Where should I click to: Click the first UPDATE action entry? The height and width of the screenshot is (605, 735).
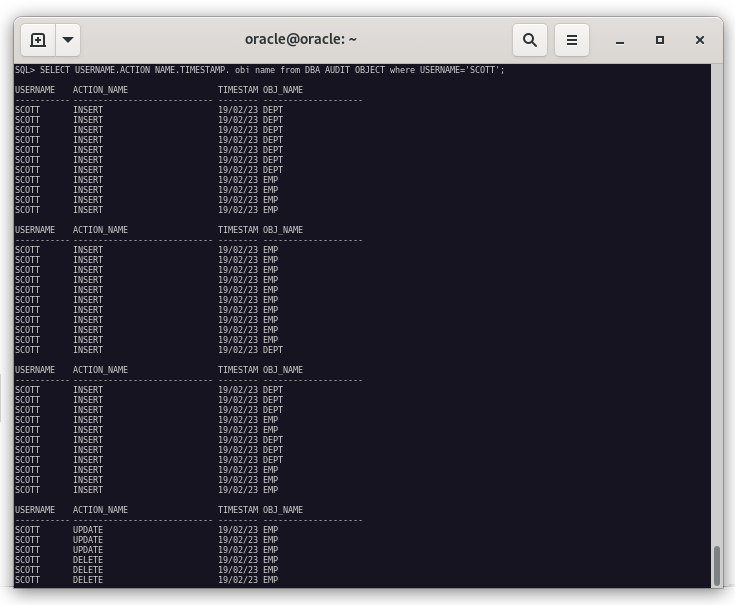click(x=88, y=530)
